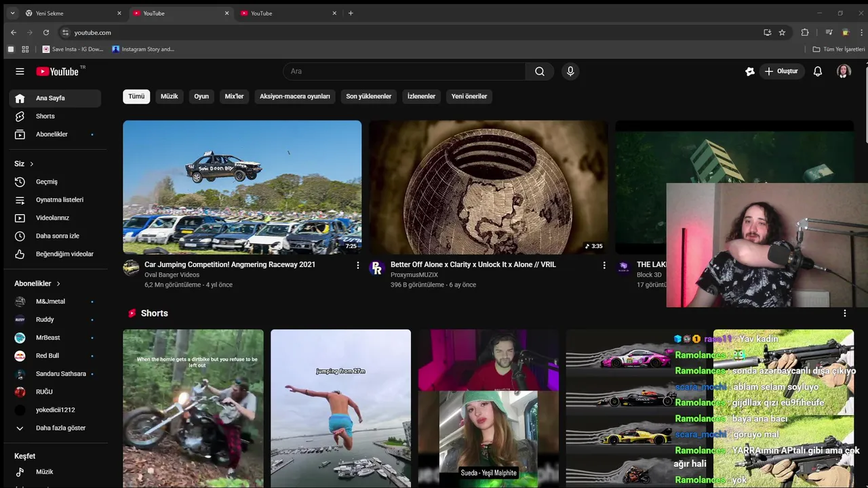868x488 pixels.
Task: Open the Oval Banger Videos channel name
Action: [172, 274]
